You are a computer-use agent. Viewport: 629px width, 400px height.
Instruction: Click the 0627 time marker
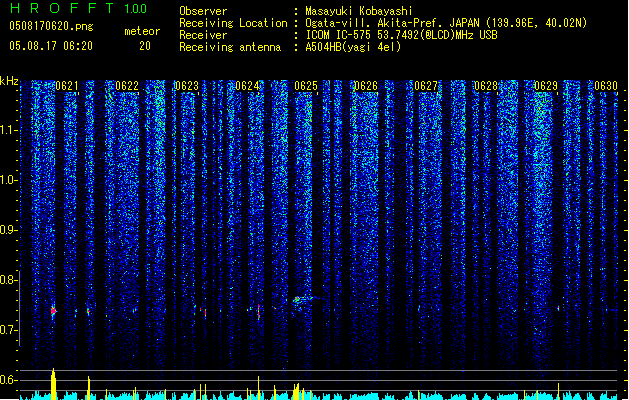[x=426, y=86]
